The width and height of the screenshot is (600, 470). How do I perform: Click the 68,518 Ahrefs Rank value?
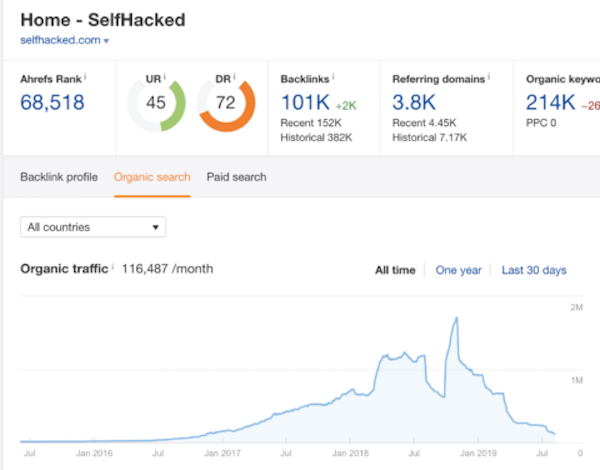(52, 102)
